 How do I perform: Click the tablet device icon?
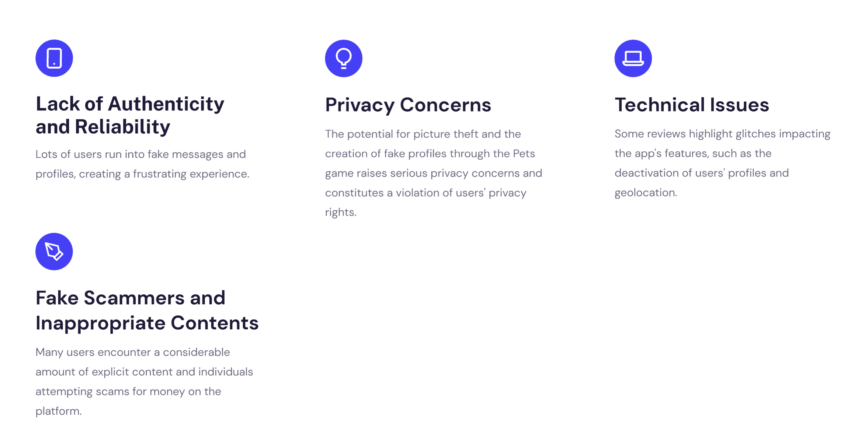click(x=54, y=58)
